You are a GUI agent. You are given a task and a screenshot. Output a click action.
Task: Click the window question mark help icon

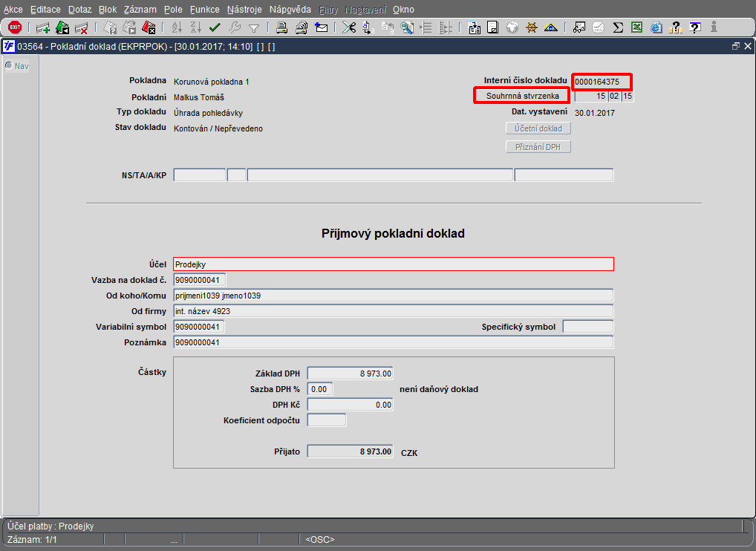695,28
